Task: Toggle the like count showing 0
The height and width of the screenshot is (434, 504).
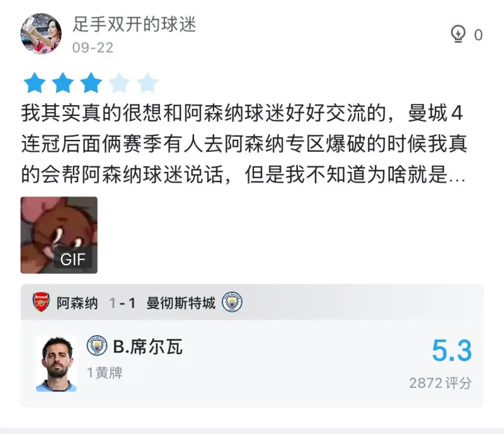Action: point(478,35)
